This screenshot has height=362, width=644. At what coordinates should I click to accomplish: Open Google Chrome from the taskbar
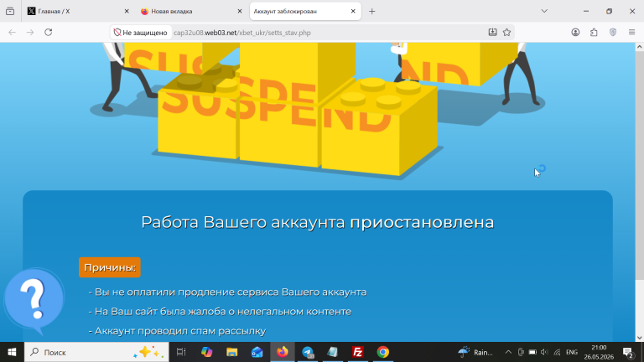coord(382,352)
